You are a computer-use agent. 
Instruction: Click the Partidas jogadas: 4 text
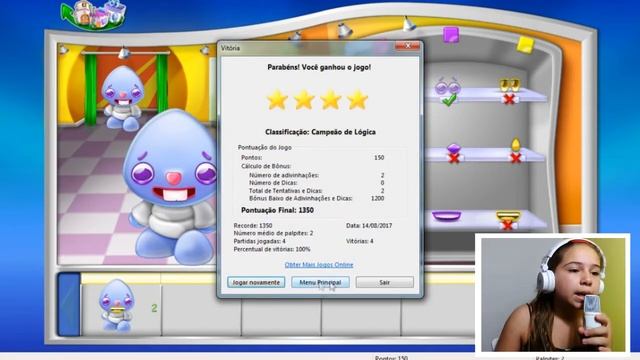point(260,241)
